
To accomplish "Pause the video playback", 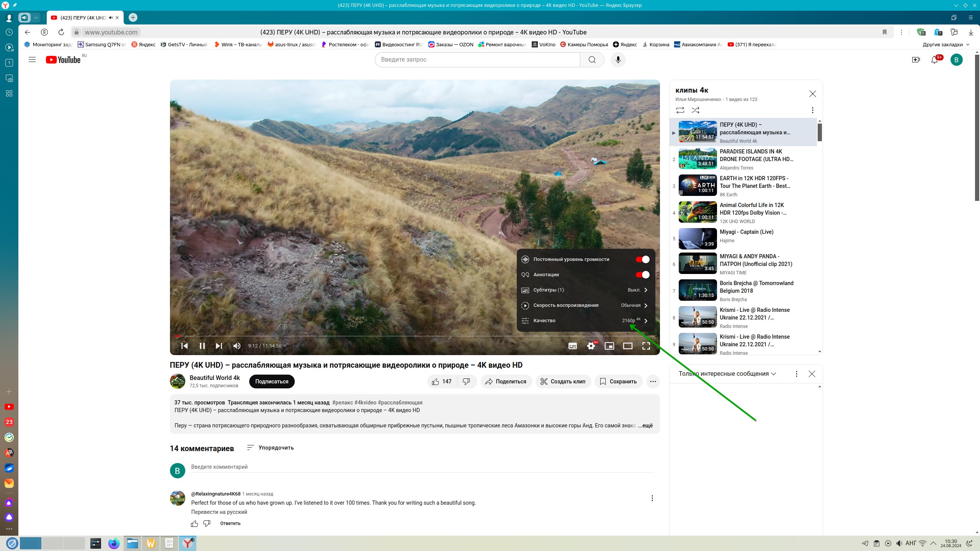I will [x=202, y=346].
